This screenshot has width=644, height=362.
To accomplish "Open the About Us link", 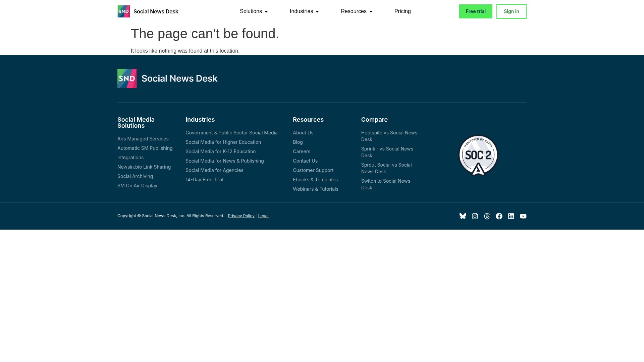I will [303, 133].
